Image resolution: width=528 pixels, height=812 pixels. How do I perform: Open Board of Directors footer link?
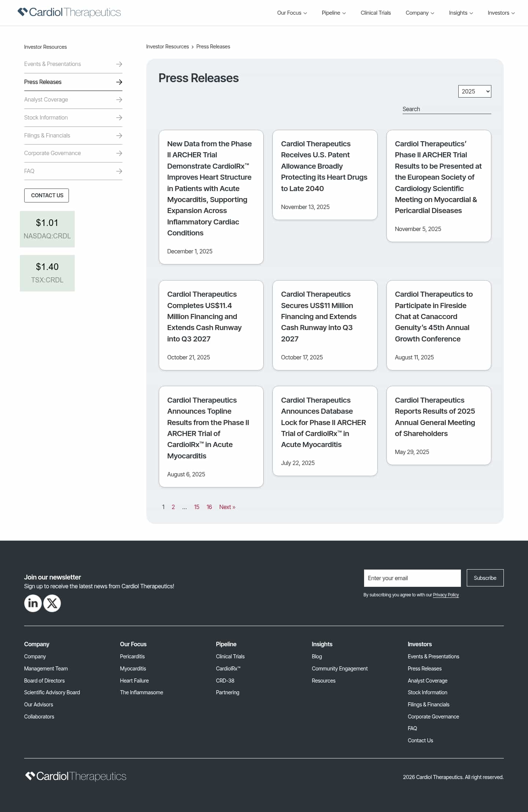pyautogui.click(x=44, y=681)
